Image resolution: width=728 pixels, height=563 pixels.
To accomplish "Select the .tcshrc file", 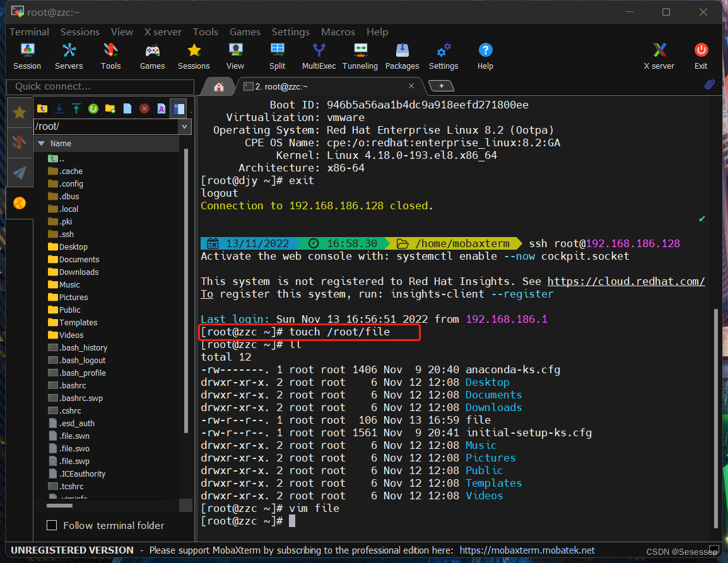I will point(66,487).
